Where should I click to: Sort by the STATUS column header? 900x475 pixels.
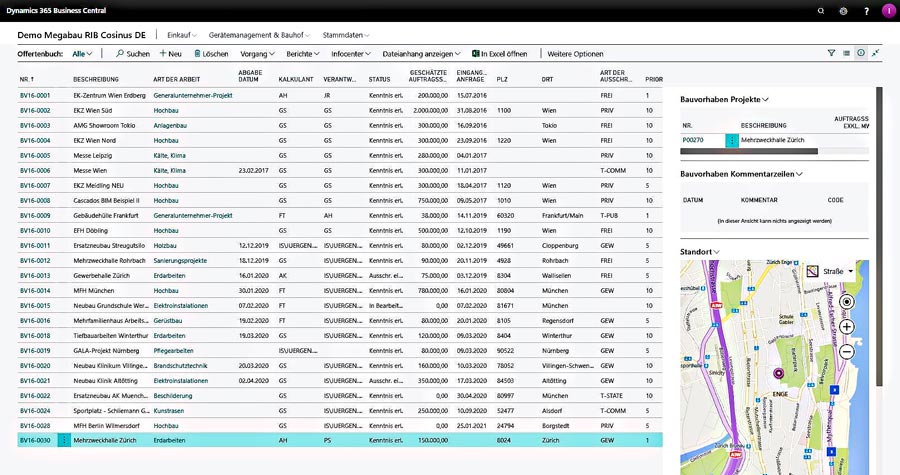[379, 79]
